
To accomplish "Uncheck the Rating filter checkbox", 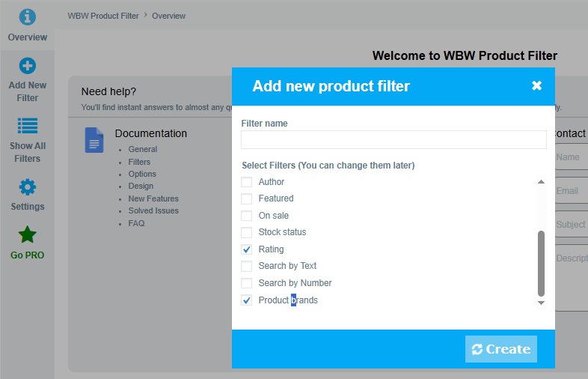I will tap(246, 249).
